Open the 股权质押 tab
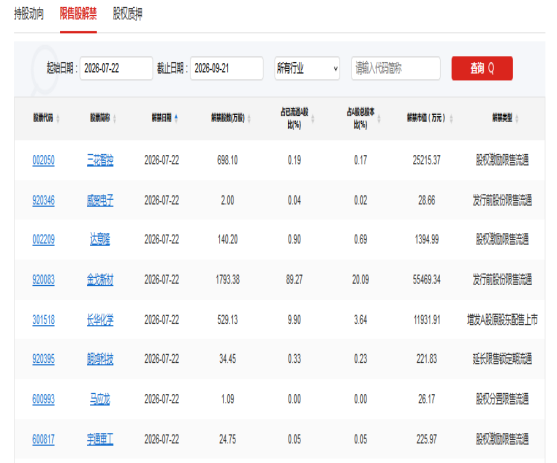Image resolution: width=557 pixels, height=463 pixels. coord(128,14)
